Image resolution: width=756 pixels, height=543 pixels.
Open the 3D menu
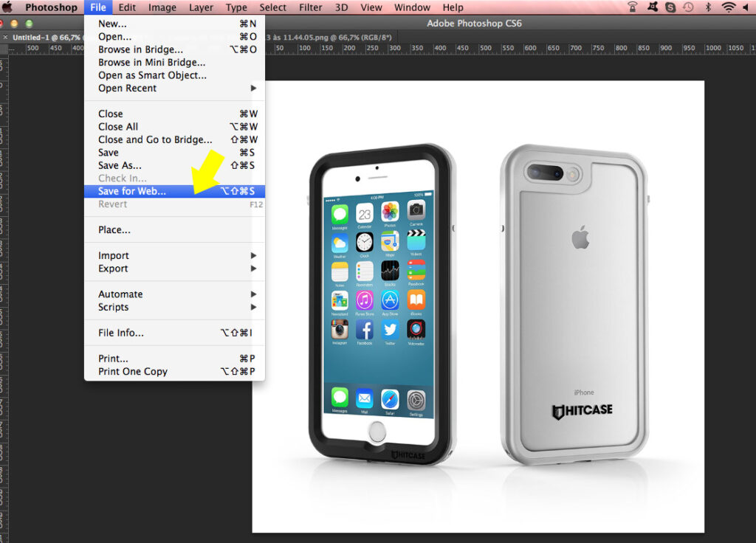click(x=341, y=7)
